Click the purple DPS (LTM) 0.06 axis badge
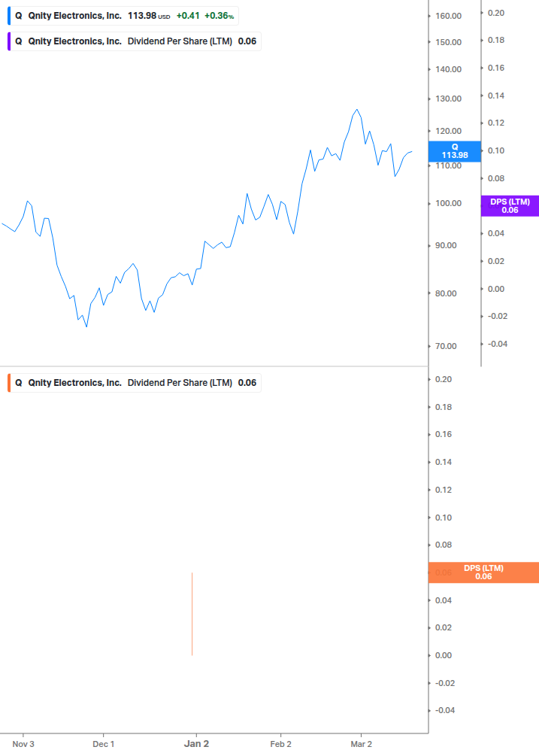The image size is (539, 756). [509, 205]
